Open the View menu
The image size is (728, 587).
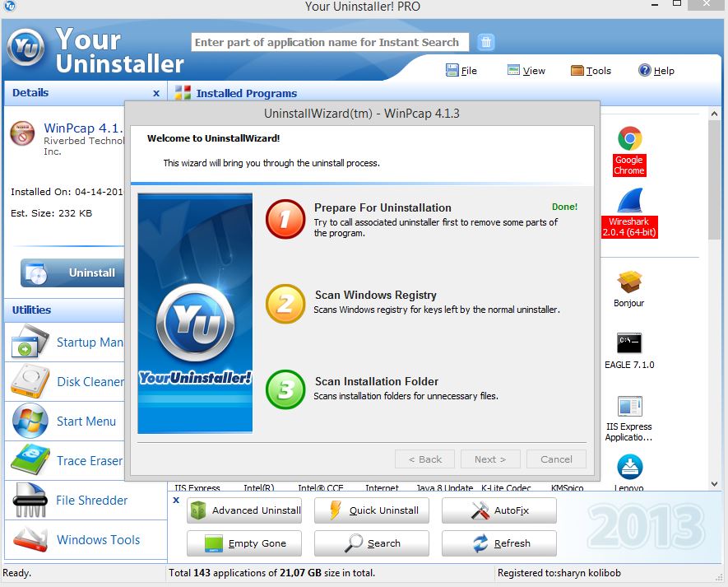click(526, 71)
